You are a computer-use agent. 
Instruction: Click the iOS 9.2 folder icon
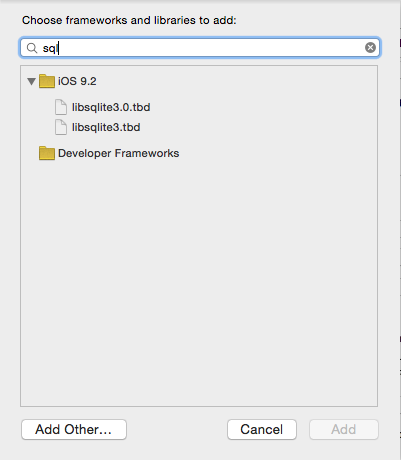coord(47,81)
